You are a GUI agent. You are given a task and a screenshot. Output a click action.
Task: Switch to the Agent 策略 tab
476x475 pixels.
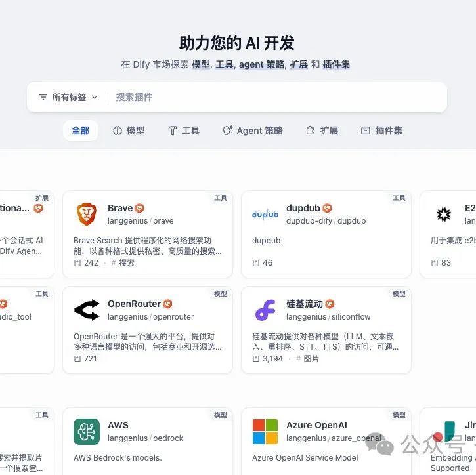tap(253, 131)
